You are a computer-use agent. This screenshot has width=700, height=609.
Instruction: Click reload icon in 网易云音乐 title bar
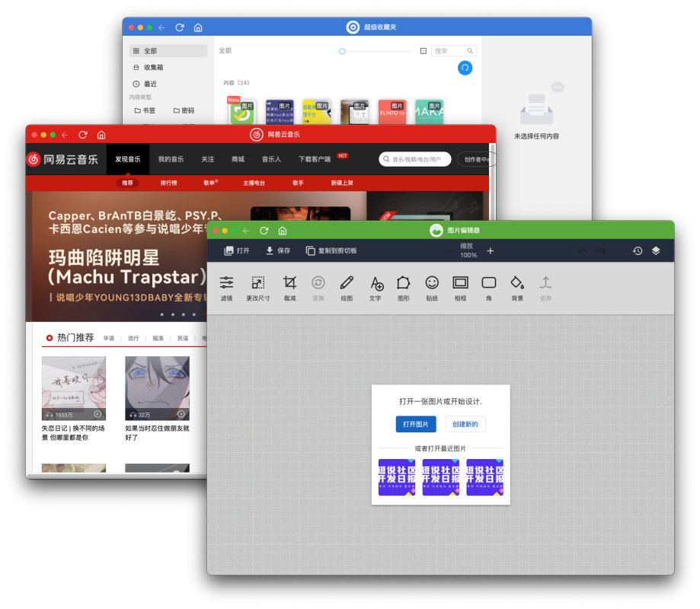83,135
